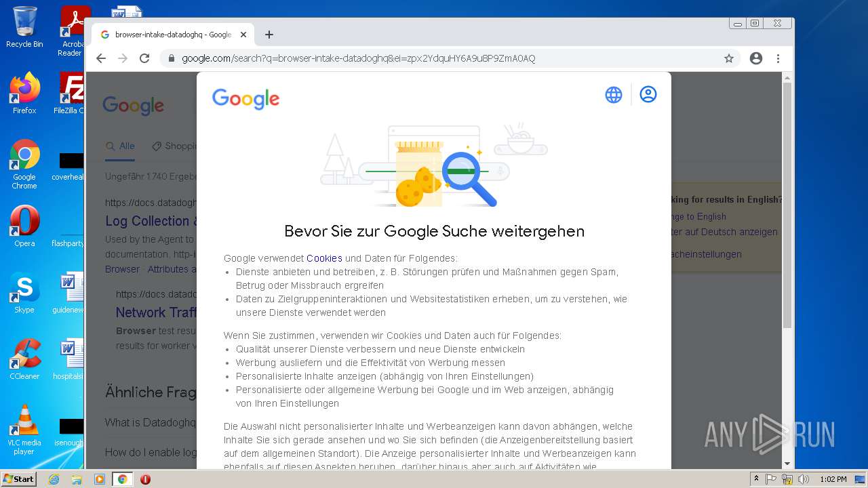Open the Log Collection search result

tap(151, 221)
